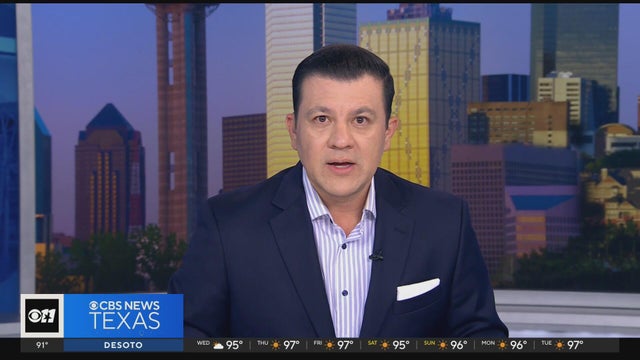Click the CBS eye icon in the banner

[x=93, y=305]
